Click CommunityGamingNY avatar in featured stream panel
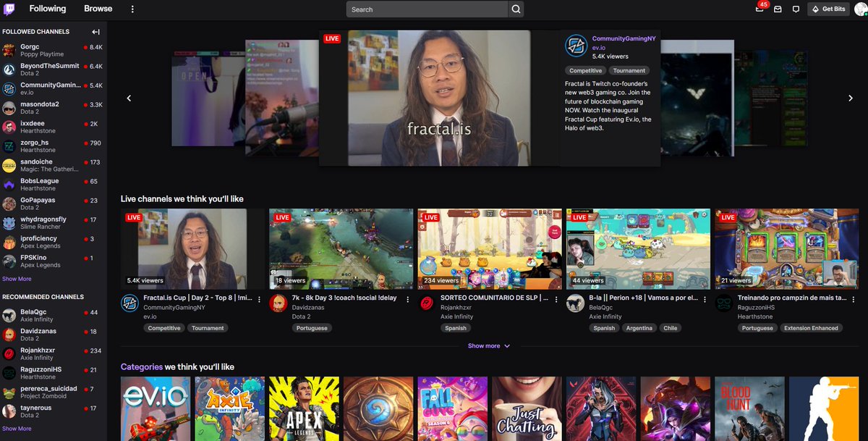 coord(576,46)
